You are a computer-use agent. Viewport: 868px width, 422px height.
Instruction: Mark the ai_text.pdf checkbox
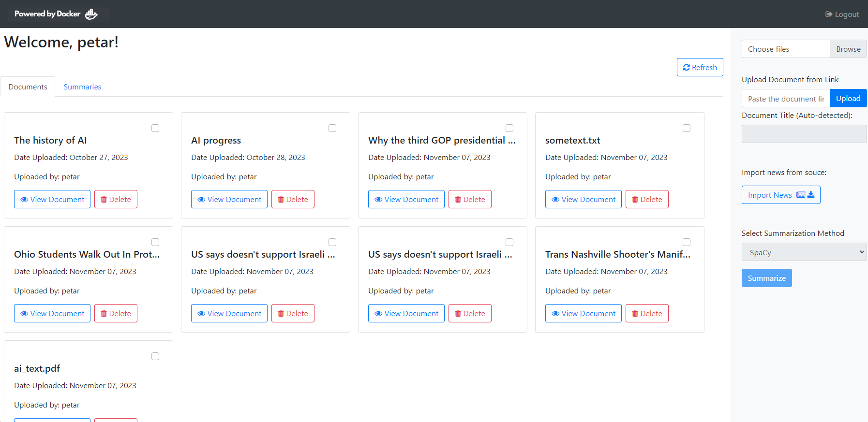pos(155,356)
